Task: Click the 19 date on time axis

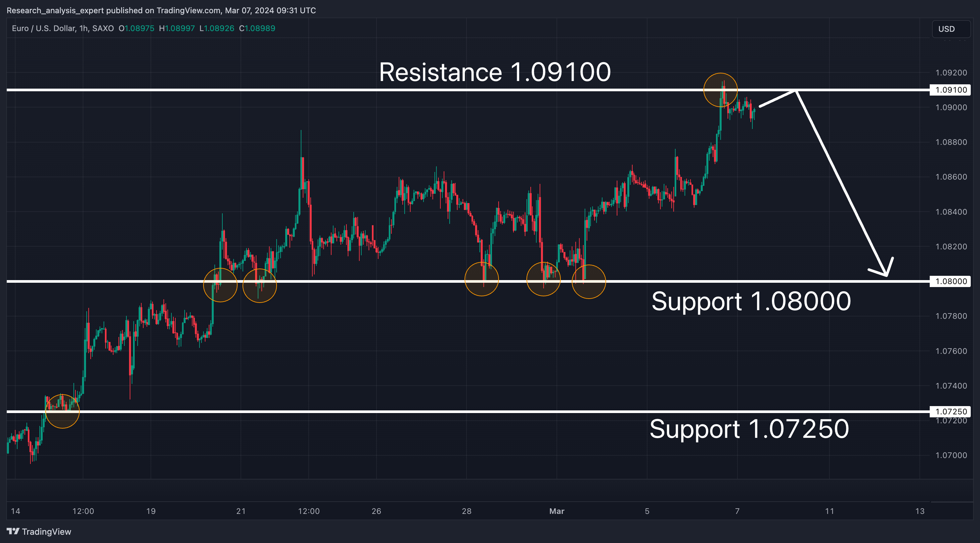Action: click(x=151, y=511)
